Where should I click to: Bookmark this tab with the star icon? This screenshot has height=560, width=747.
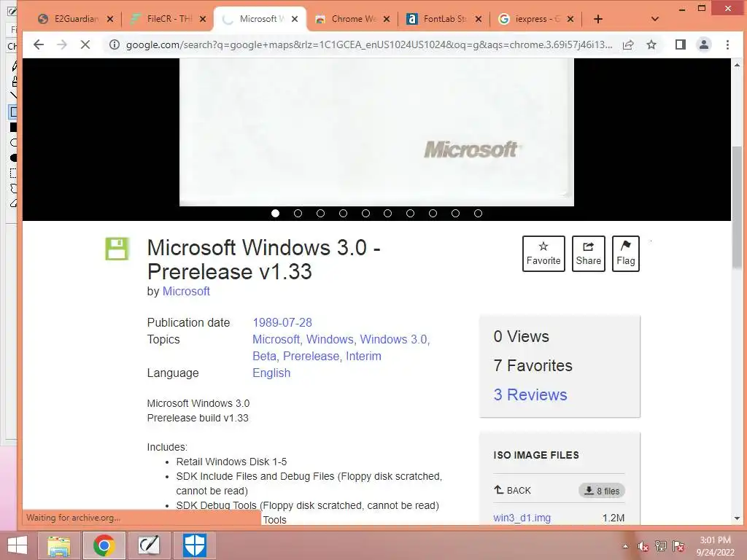coord(651,44)
